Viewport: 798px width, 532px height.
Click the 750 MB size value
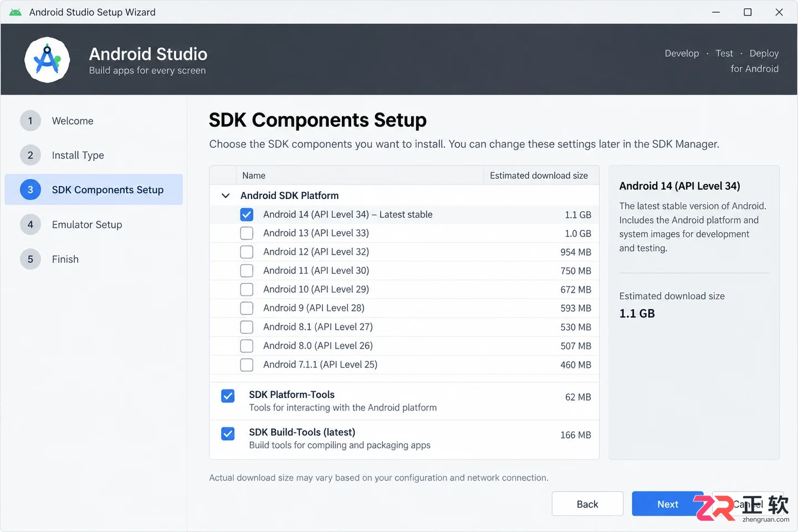pos(576,271)
